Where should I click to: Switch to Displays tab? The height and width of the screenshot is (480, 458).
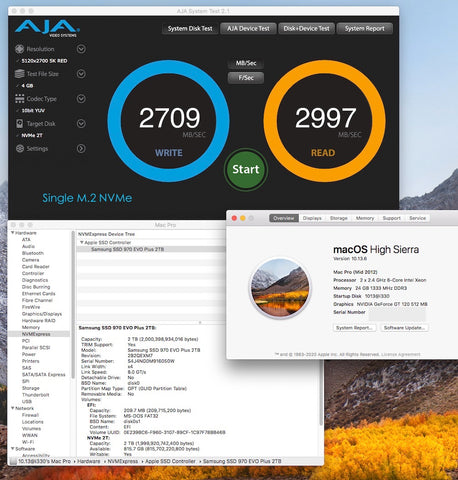tap(312, 218)
